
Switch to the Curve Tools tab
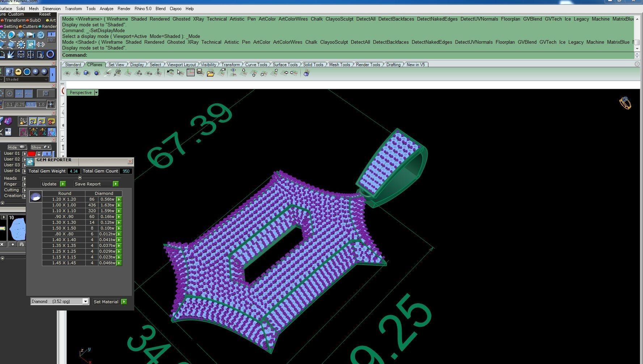click(x=256, y=65)
